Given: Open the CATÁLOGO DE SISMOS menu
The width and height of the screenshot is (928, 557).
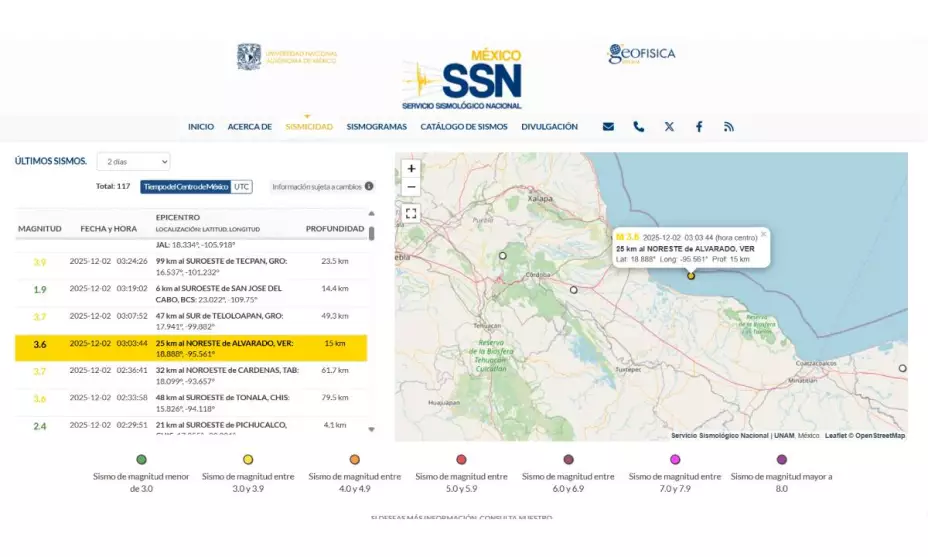Looking at the screenshot, I should pos(464,127).
